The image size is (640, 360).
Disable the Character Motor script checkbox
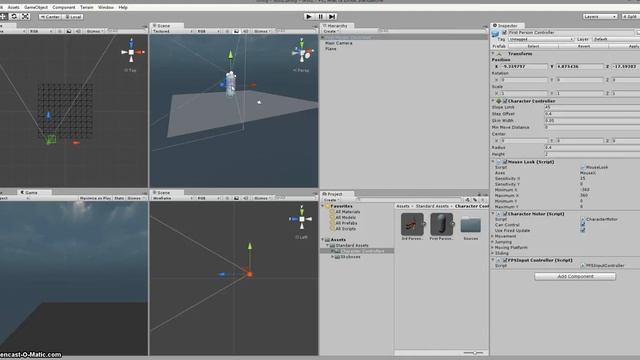point(505,213)
